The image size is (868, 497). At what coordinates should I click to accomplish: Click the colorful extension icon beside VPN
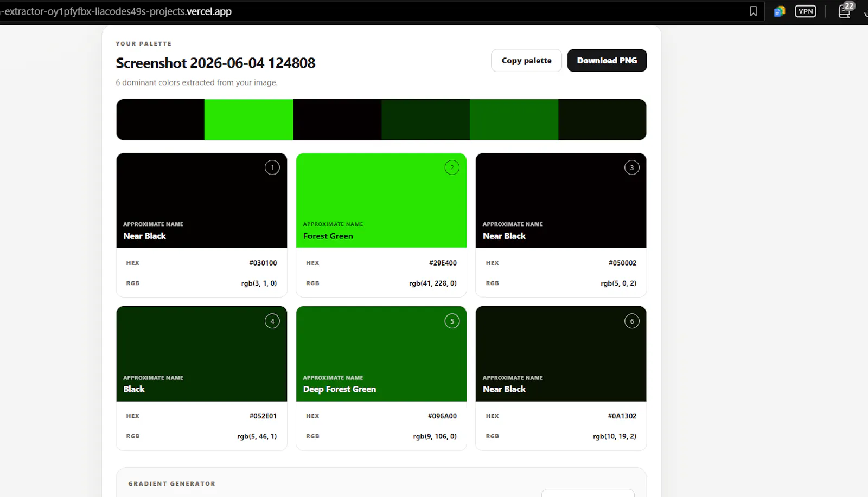(x=780, y=11)
